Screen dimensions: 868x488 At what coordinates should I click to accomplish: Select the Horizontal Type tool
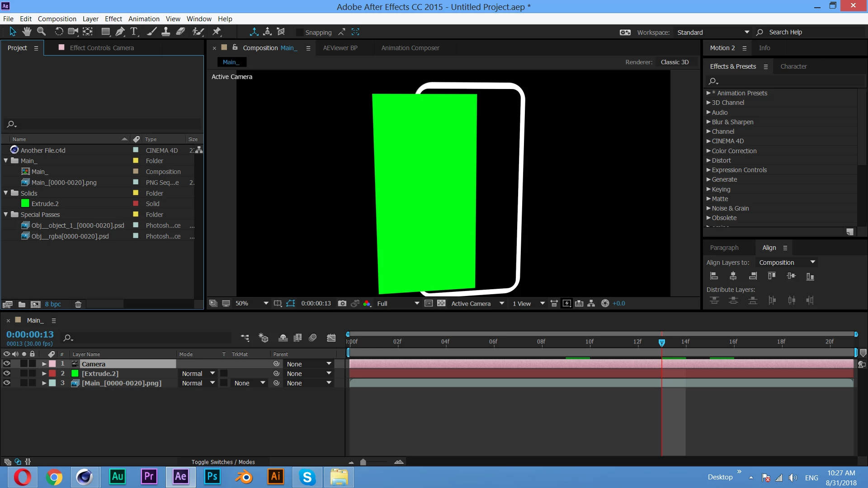(x=134, y=32)
